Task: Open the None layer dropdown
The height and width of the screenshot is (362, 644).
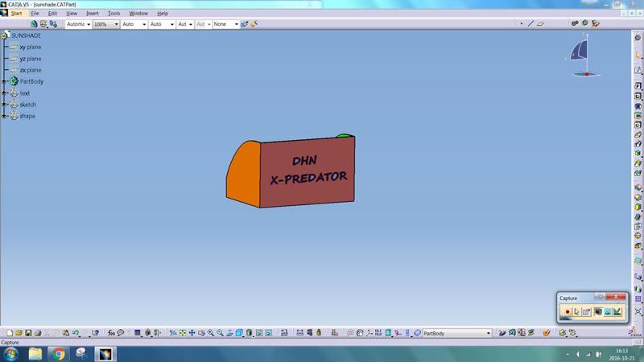Action: (x=236, y=24)
